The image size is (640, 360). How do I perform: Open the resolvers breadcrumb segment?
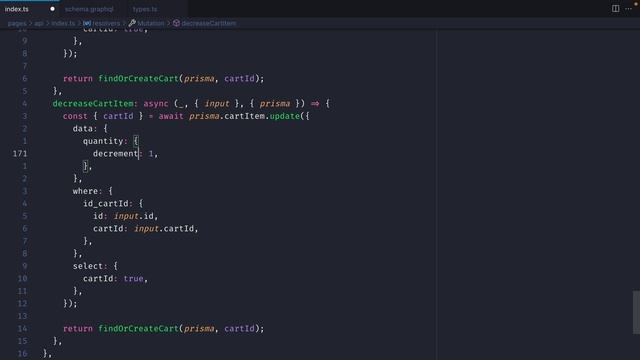coord(106,23)
